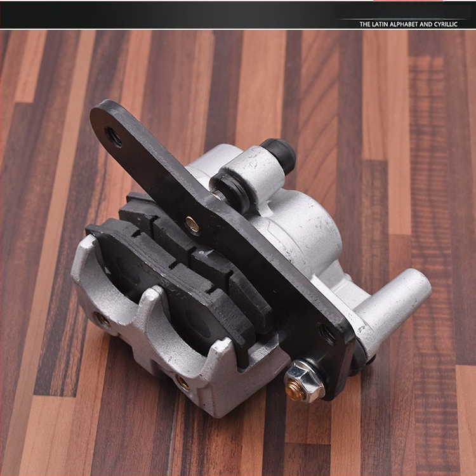Select the brass pin in the bracket's middle
Image resolution: width=476 pixels, height=476 pixels.
pos(192,224)
